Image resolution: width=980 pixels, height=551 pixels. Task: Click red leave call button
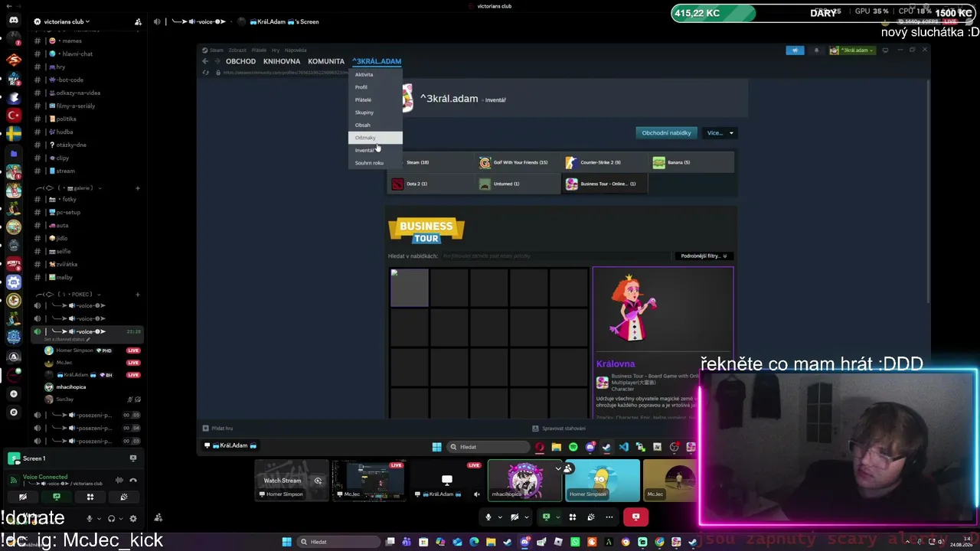(x=635, y=517)
